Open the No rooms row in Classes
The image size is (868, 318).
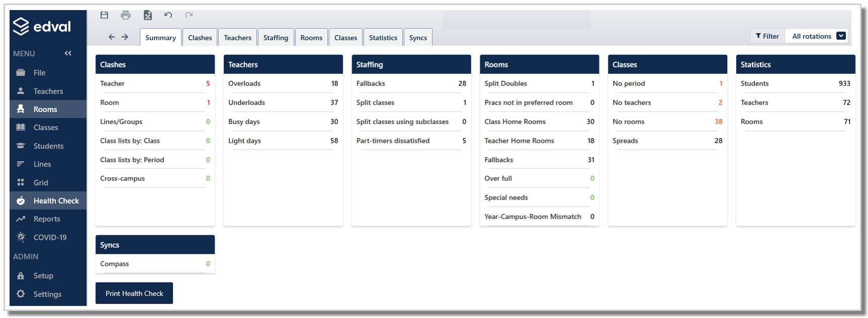667,122
